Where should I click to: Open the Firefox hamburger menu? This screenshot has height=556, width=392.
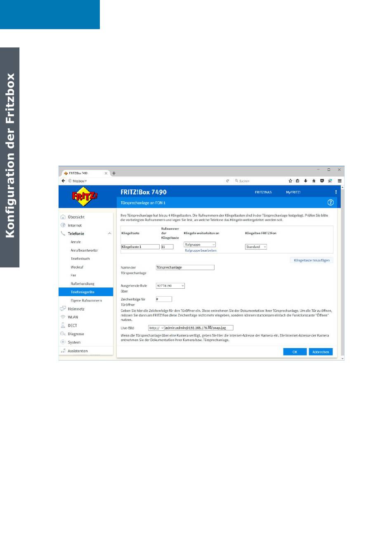340,181
